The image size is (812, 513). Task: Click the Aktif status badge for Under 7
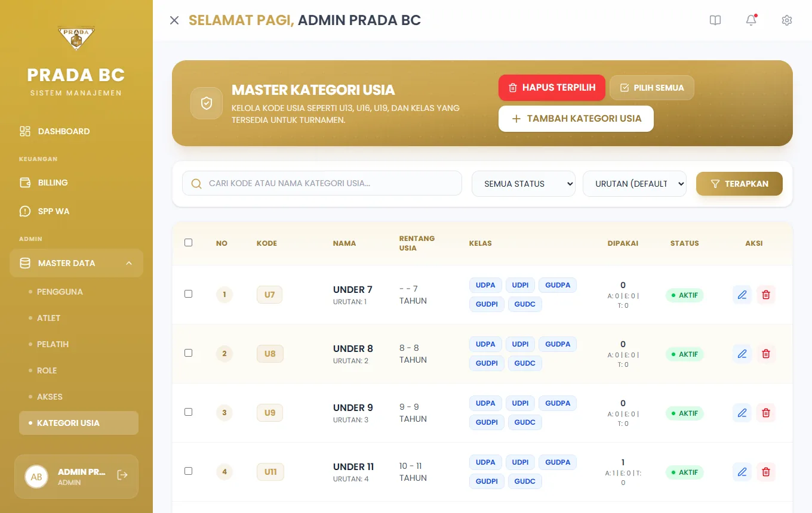685,295
